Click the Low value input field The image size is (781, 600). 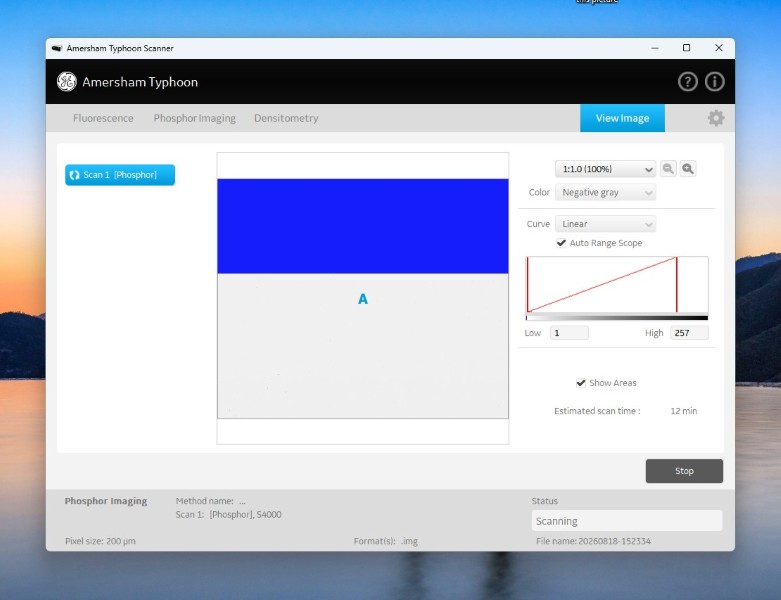pyautogui.click(x=569, y=333)
